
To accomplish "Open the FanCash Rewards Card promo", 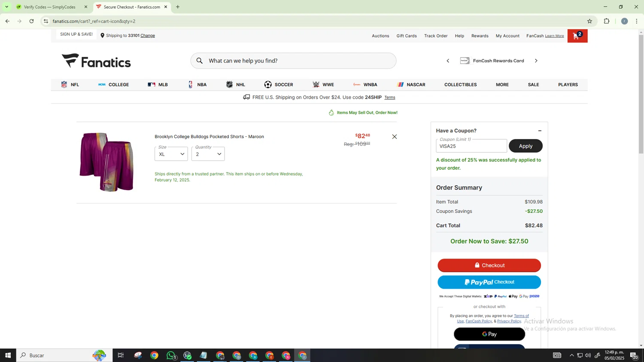I will click(x=492, y=61).
